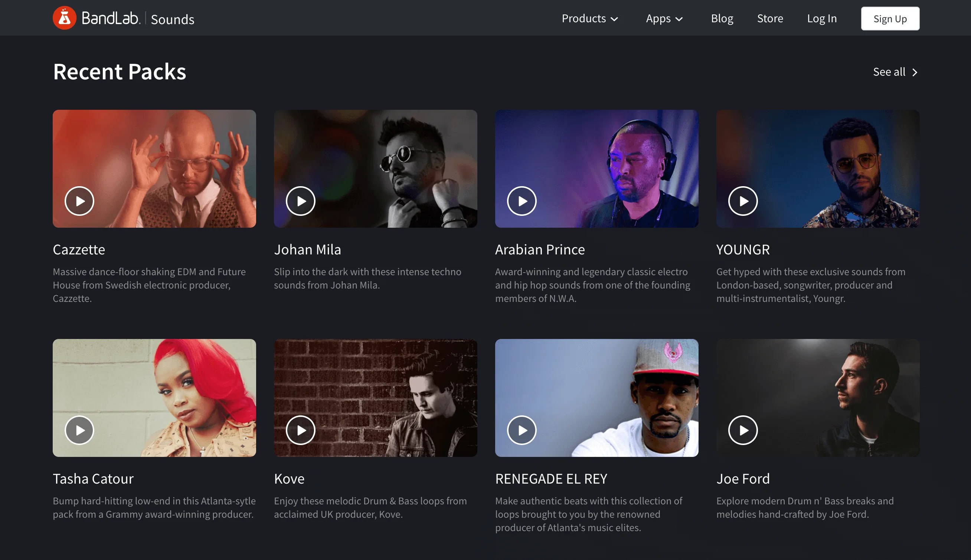971x560 pixels.
Task: Open See all recent packs
Action: [895, 72]
